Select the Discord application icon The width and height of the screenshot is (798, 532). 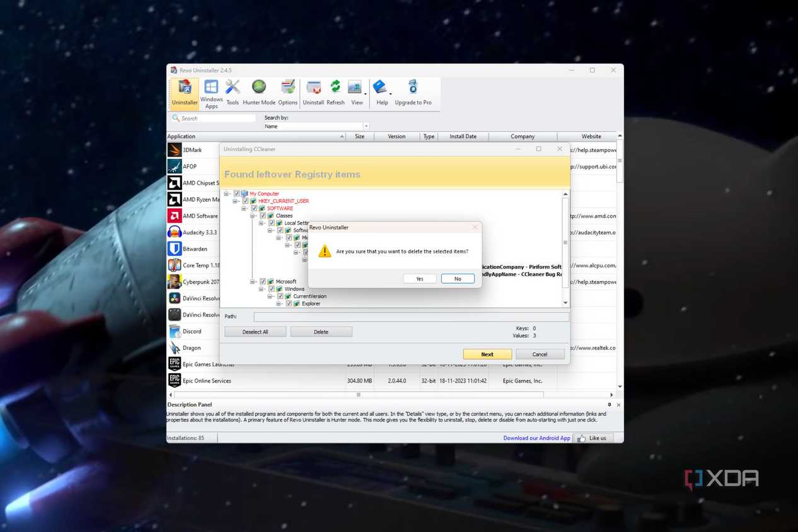[x=175, y=331]
